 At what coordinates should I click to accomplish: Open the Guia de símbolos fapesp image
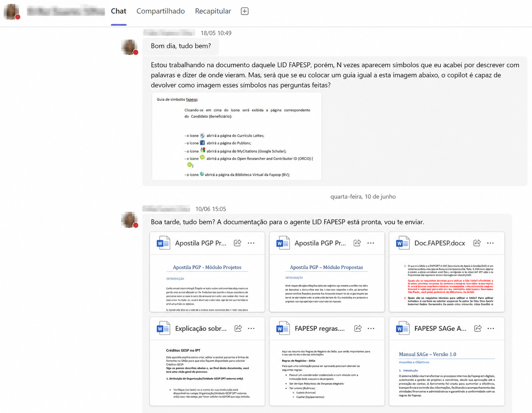coord(237,136)
